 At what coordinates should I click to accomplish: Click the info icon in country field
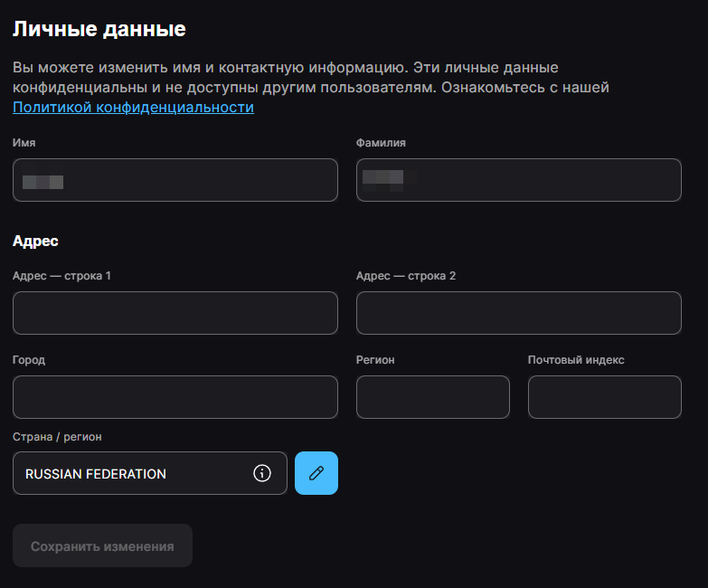point(262,473)
